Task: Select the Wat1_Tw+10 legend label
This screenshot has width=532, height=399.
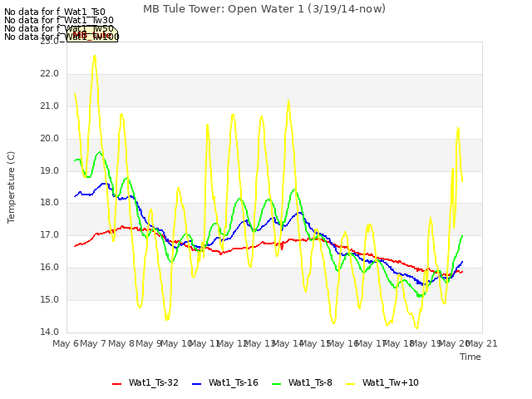Action: (x=390, y=383)
